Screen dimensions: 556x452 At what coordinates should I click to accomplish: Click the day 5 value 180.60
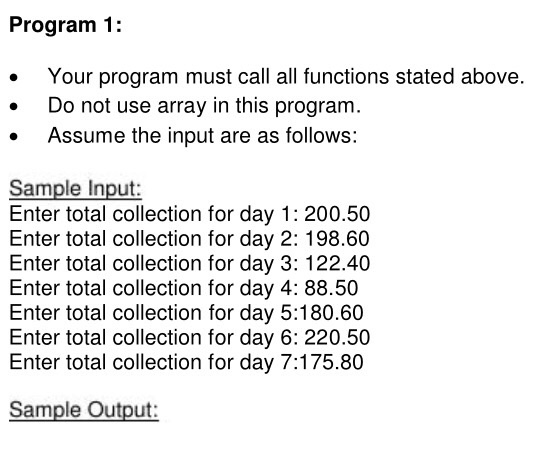pyautogui.click(x=332, y=312)
